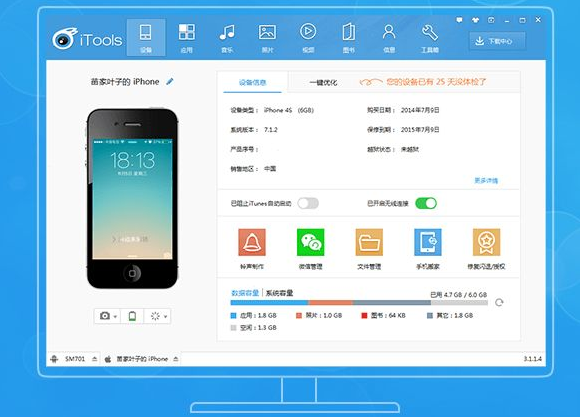Open the More Details (更多详情) link
Screen dimensions: 580x417
tap(486, 181)
